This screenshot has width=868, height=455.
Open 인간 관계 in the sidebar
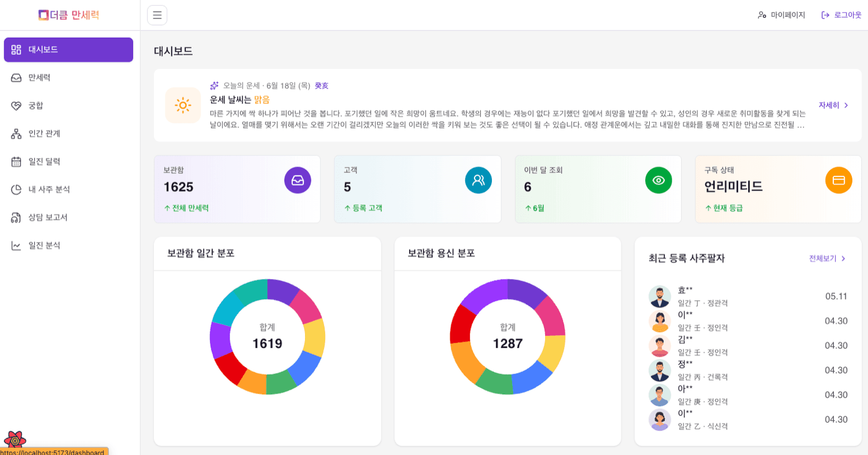point(68,134)
